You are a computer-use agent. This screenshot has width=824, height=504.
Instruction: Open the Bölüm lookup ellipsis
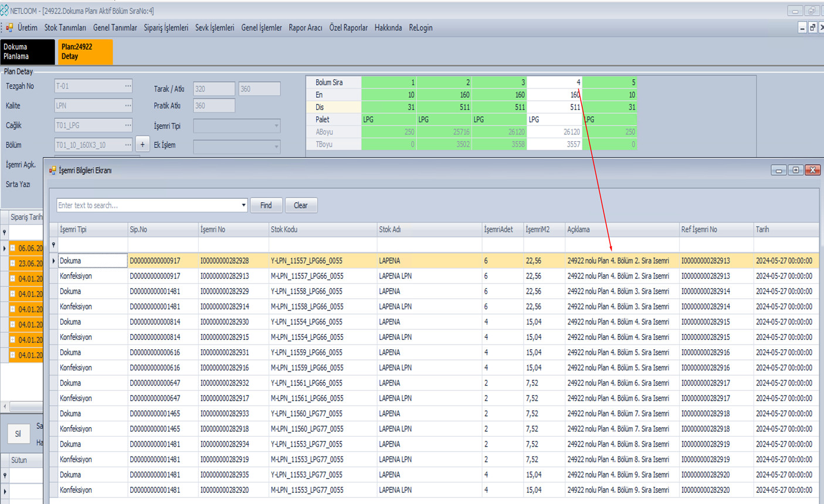coord(128,145)
